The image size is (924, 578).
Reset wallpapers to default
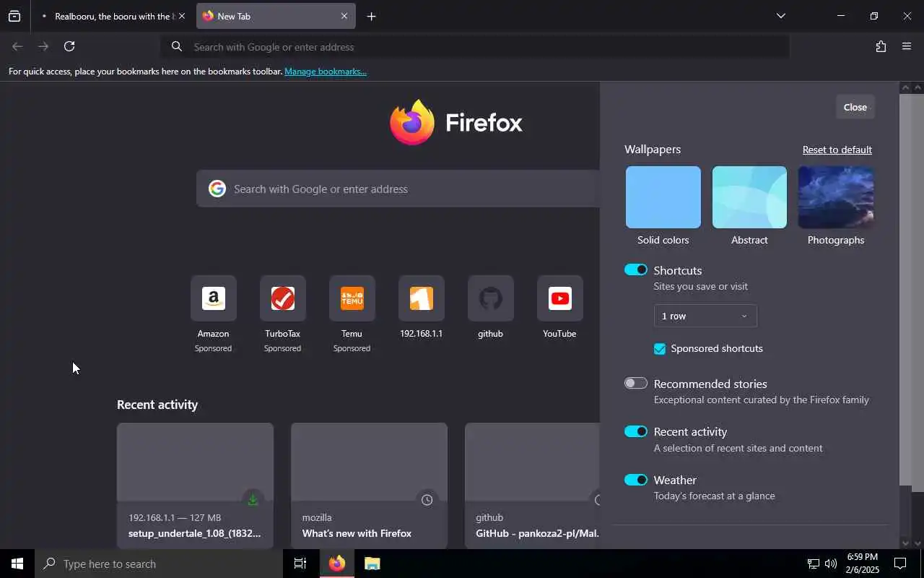[837, 150]
